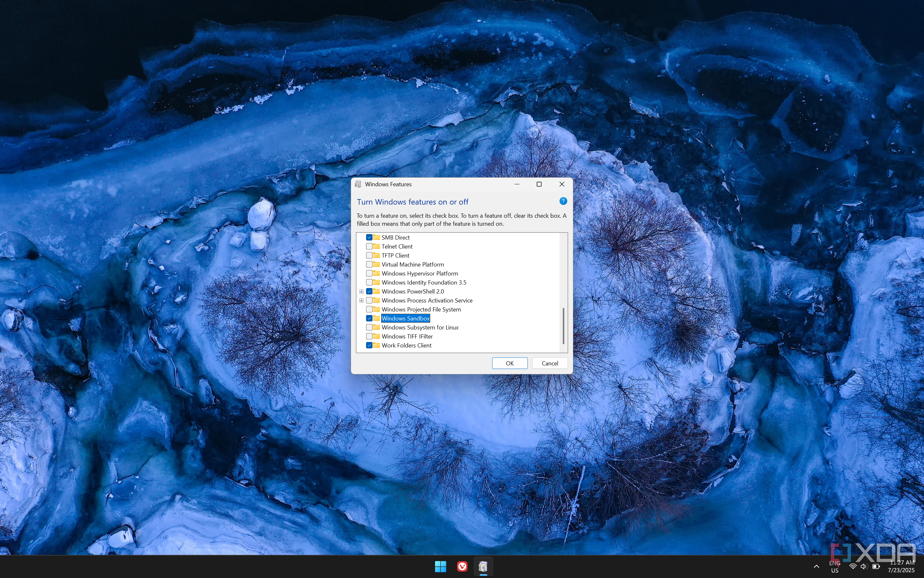Minimize the Windows Features dialog
This screenshot has width=924, height=578.
coord(517,184)
